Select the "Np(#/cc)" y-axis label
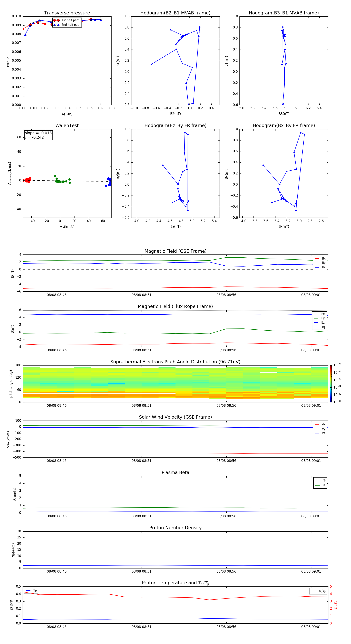 pos(13,550)
